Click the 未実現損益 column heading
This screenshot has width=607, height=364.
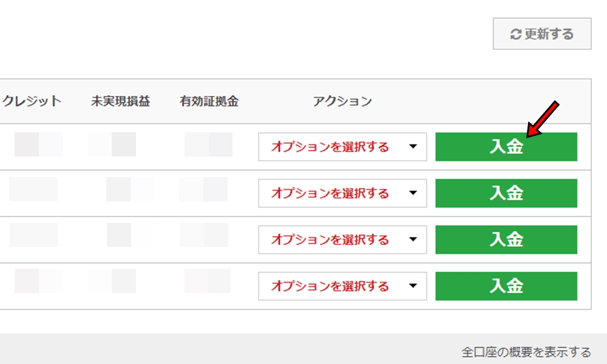(x=121, y=101)
